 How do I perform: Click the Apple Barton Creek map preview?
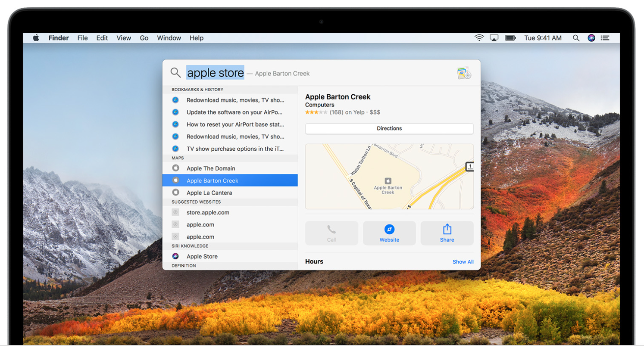click(389, 177)
